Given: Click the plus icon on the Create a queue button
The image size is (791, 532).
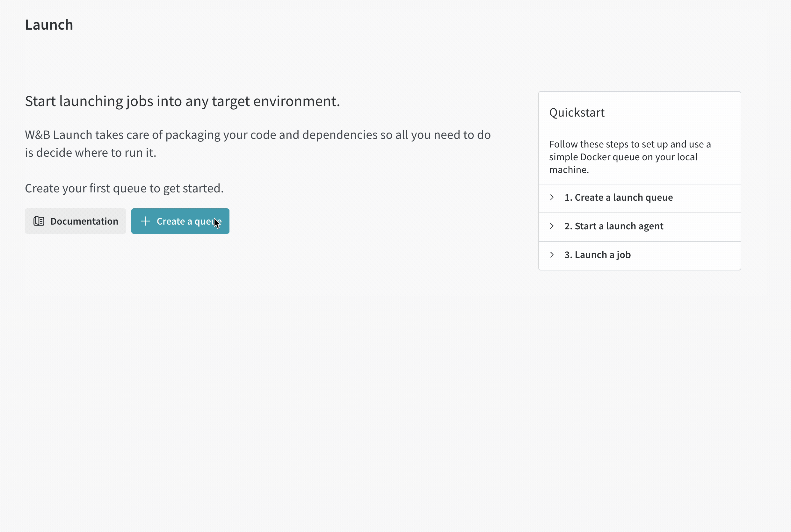Looking at the screenshot, I should (145, 221).
